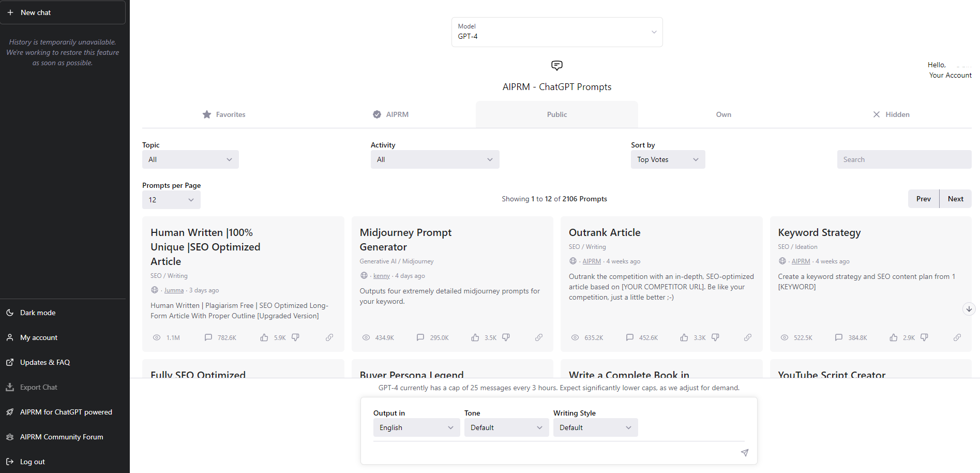Go to Next page of prompts
Viewport: 980px width, 473px height.
pos(956,199)
